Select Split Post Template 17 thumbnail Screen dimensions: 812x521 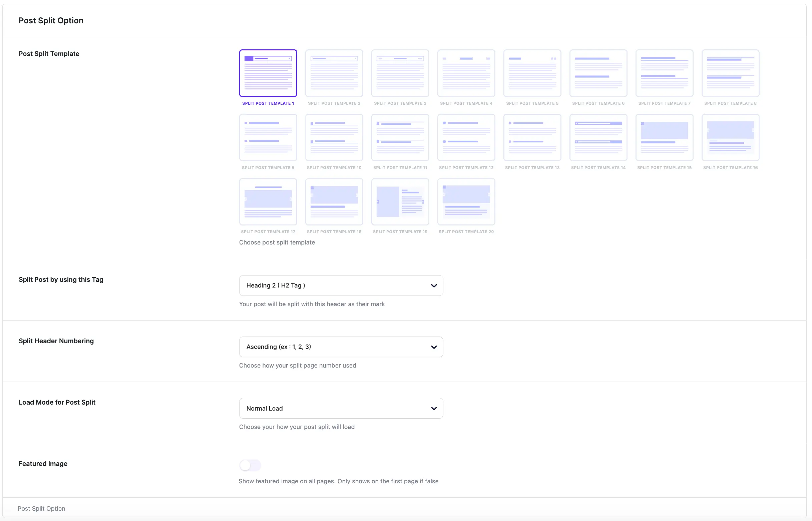tap(268, 202)
